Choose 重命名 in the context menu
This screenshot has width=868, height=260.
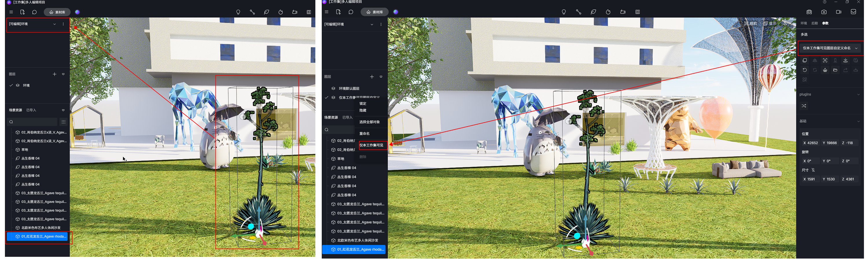click(x=364, y=133)
